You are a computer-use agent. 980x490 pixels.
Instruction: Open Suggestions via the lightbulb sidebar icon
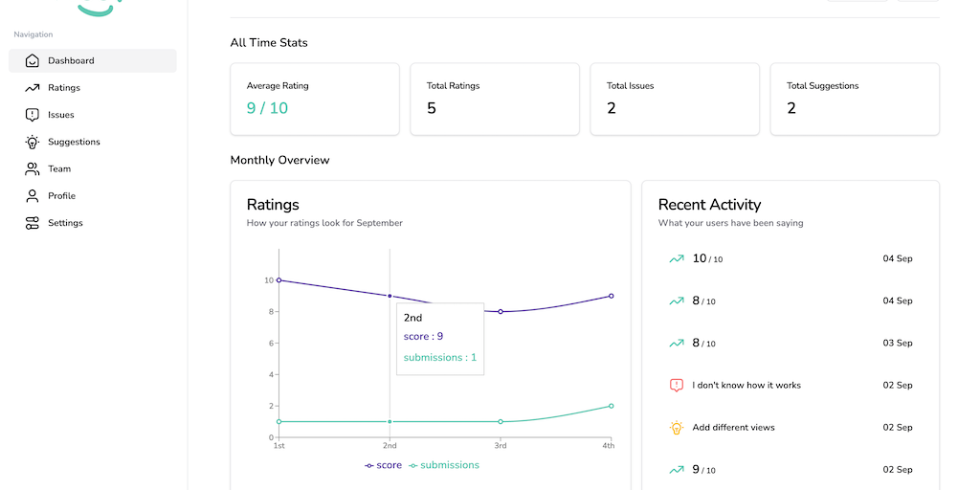[x=33, y=142]
